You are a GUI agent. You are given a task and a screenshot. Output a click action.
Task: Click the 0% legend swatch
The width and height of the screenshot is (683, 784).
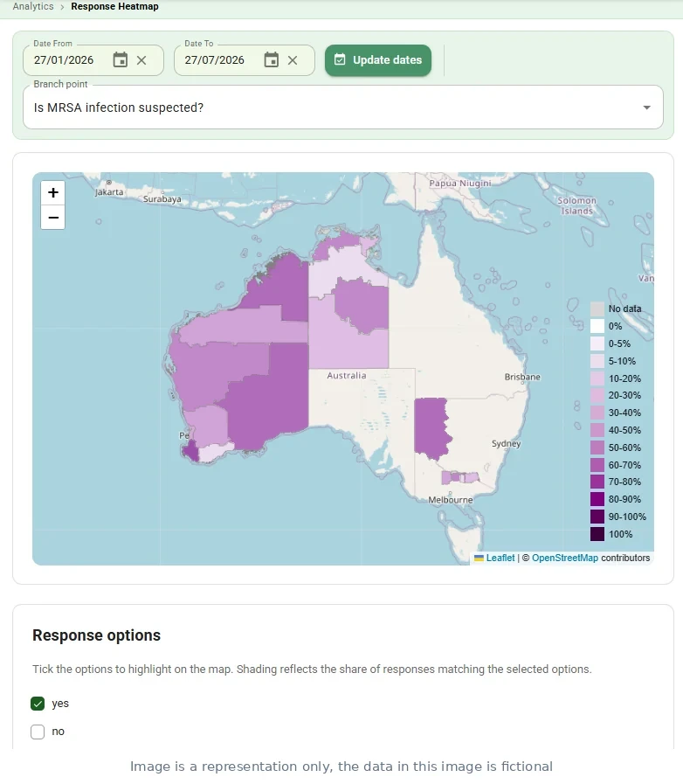point(597,327)
